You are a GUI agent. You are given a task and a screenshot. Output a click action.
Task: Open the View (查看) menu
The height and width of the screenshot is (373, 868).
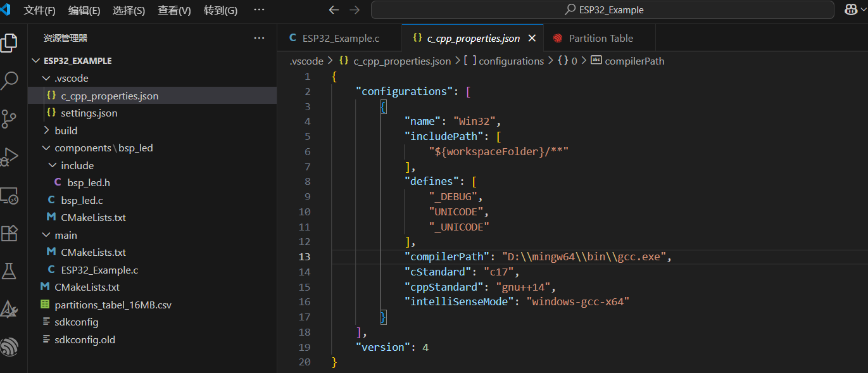point(174,10)
